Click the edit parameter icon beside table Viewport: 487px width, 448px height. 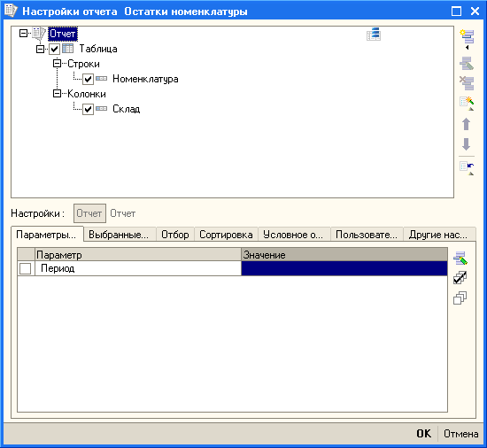click(x=460, y=258)
